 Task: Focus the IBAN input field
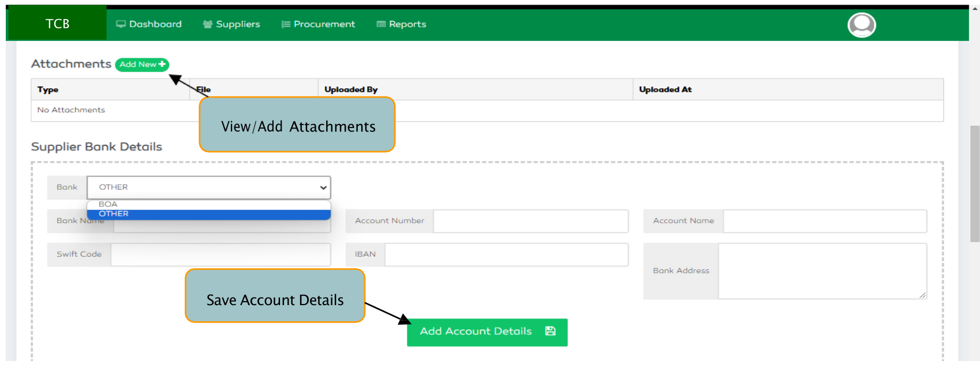(x=507, y=254)
